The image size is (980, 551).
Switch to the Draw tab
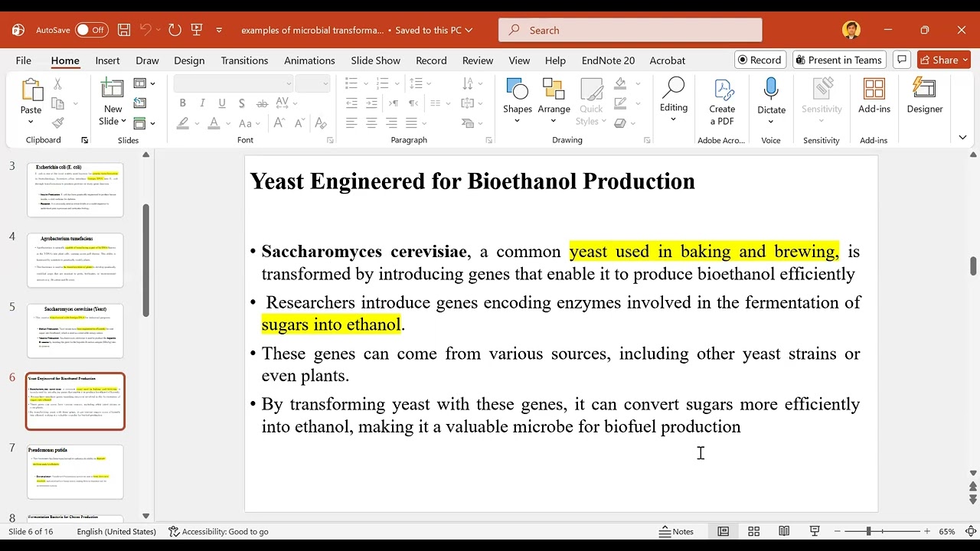147,60
